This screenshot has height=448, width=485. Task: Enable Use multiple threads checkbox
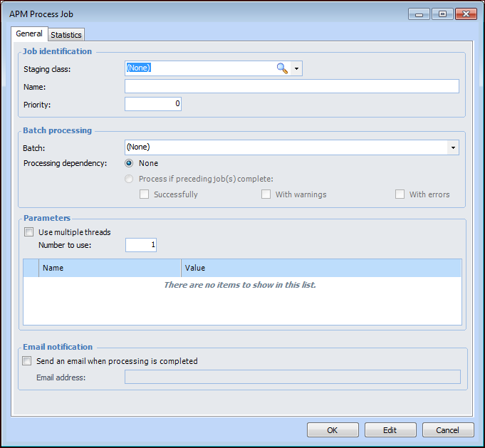click(x=28, y=232)
